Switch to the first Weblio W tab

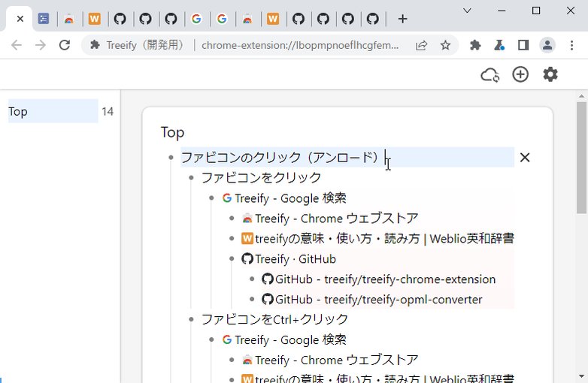(x=95, y=19)
